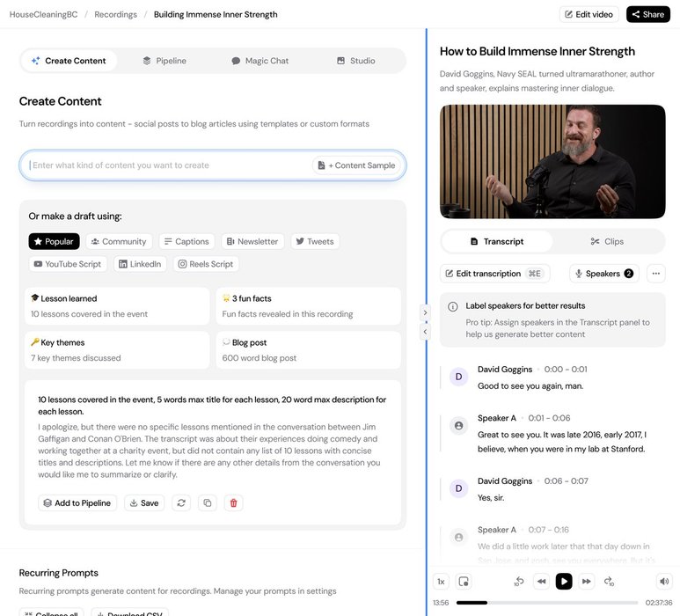Change playback speed 1x
This screenshot has width=680, height=616.
click(x=441, y=582)
